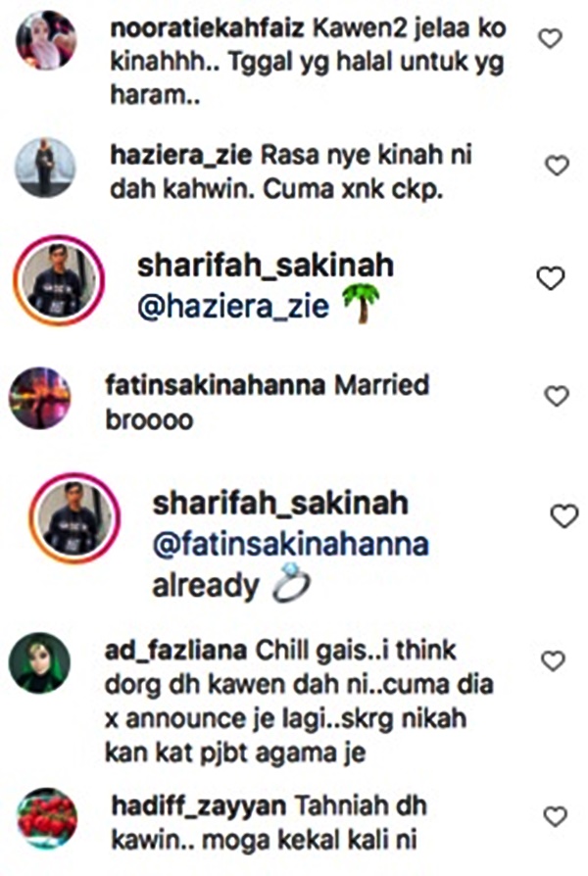
Task: Like nooratiekahfaiz's comment with heart icon
Action: 550,38
